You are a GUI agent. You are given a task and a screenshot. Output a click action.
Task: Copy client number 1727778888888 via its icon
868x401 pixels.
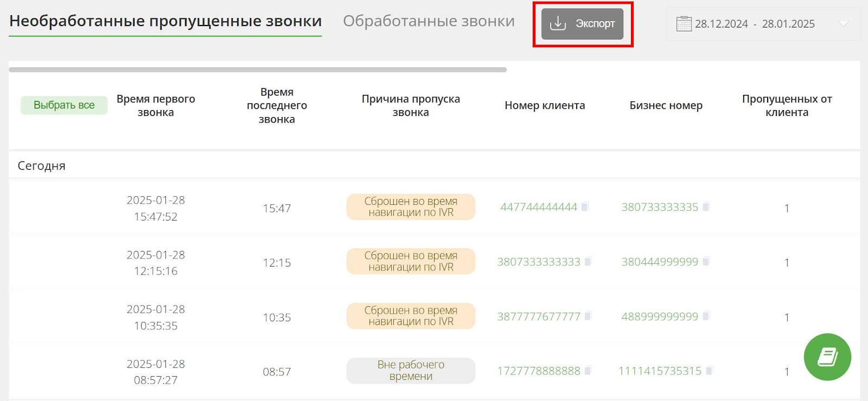pos(588,371)
